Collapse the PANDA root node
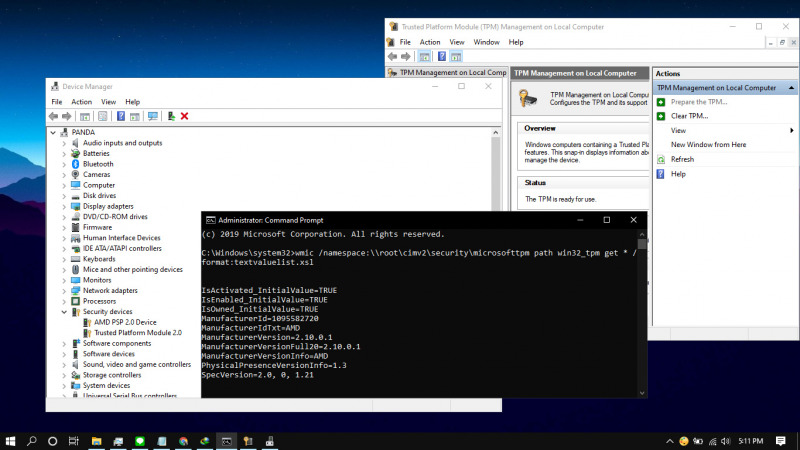The width and height of the screenshot is (800, 450). [x=53, y=132]
